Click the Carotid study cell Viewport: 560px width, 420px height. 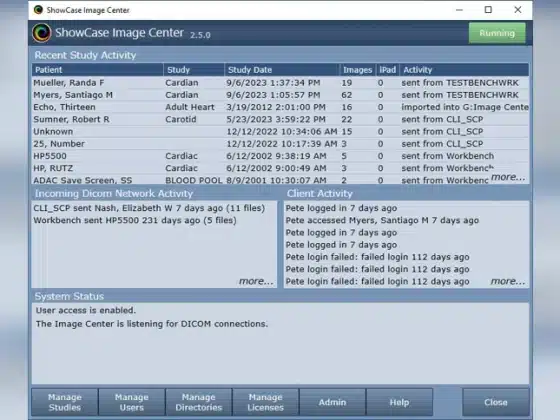point(181,119)
